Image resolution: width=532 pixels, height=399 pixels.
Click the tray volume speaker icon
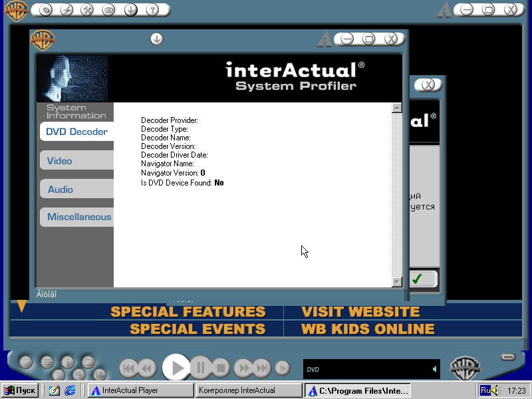coord(497,390)
